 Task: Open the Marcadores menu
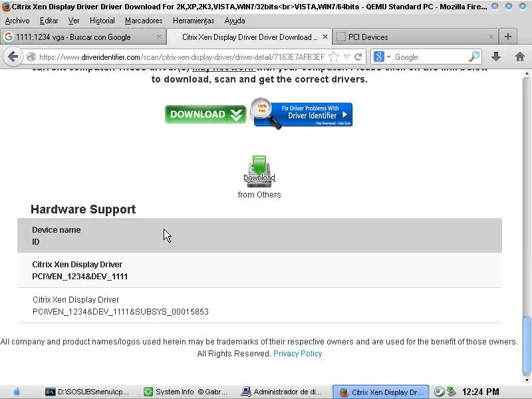point(144,21)
